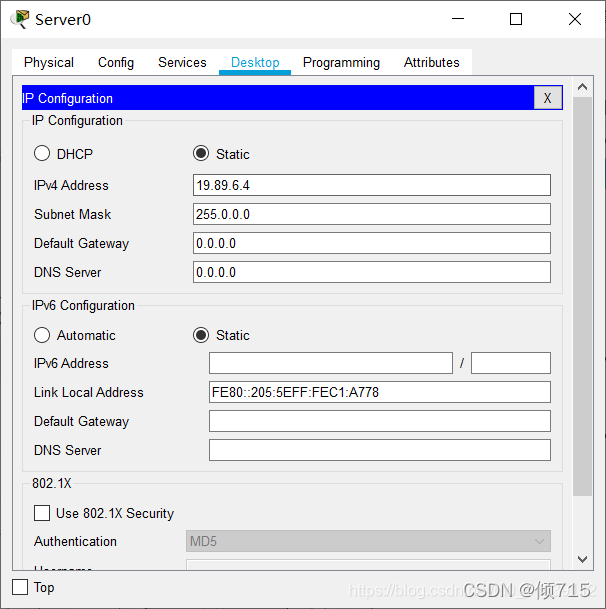Click the scrollbar up arrow
This screenshot has height=609, width=606.
(x=582, y=87)
